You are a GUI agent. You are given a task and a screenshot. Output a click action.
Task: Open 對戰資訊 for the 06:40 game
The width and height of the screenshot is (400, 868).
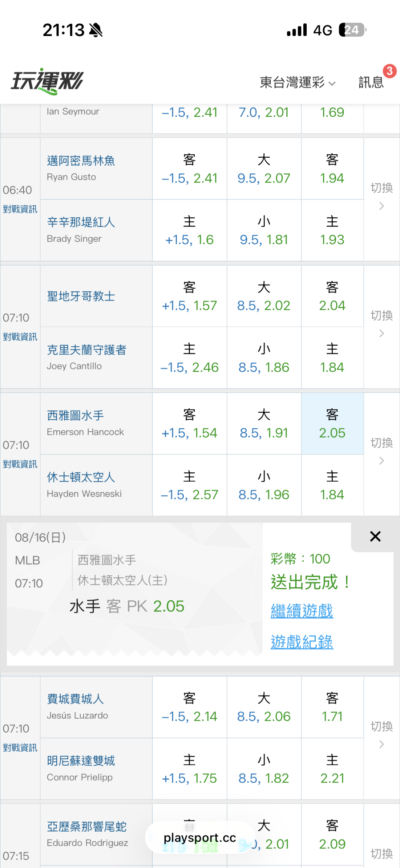coord(20,209)
